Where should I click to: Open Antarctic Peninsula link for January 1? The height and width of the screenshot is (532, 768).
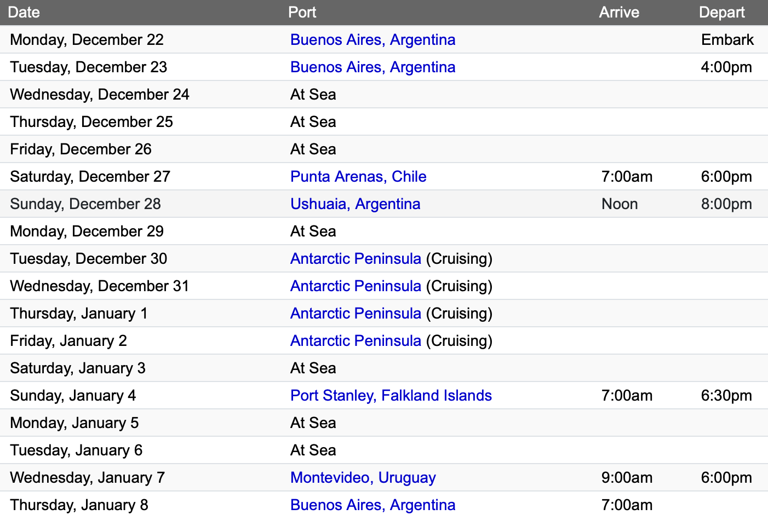(x=356, y=313)
